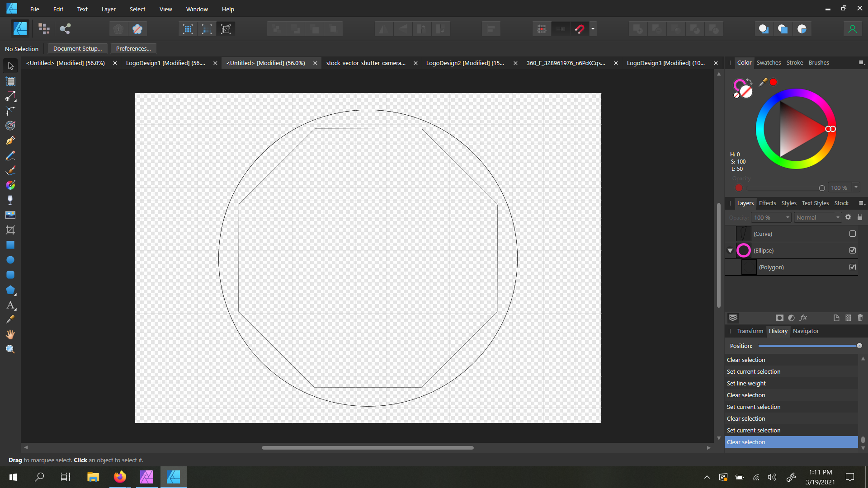Activate the Vector Brush tool
Screen dimensions: 868x488
pyautogui.click(x=10, y=170)
